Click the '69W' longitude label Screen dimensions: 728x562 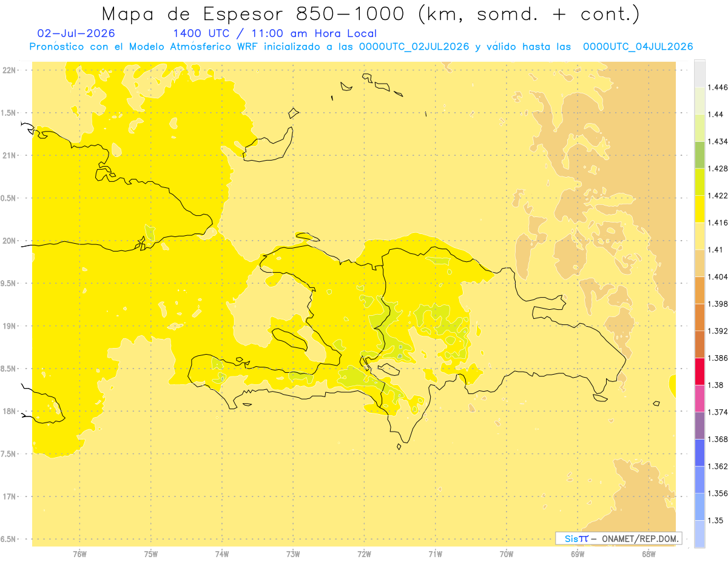coord(578,554)
